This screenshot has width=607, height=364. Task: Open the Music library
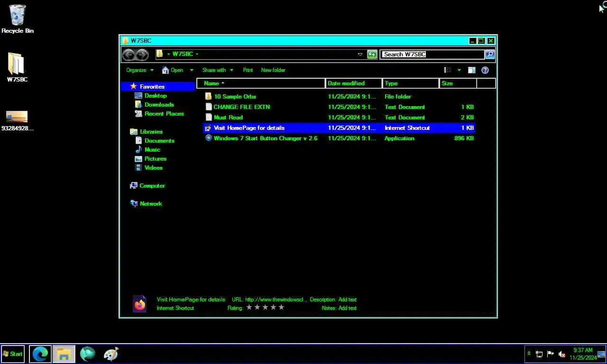tap(152, 150)
